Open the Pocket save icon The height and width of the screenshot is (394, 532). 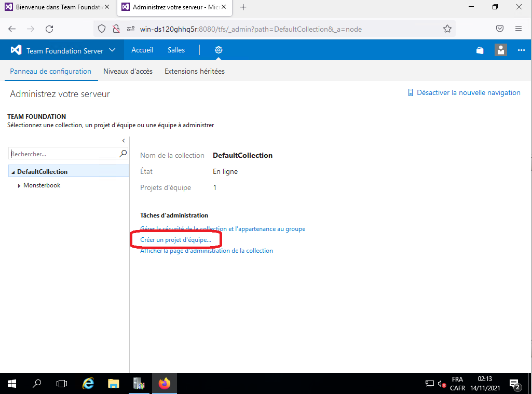click(x=499, y=29)
